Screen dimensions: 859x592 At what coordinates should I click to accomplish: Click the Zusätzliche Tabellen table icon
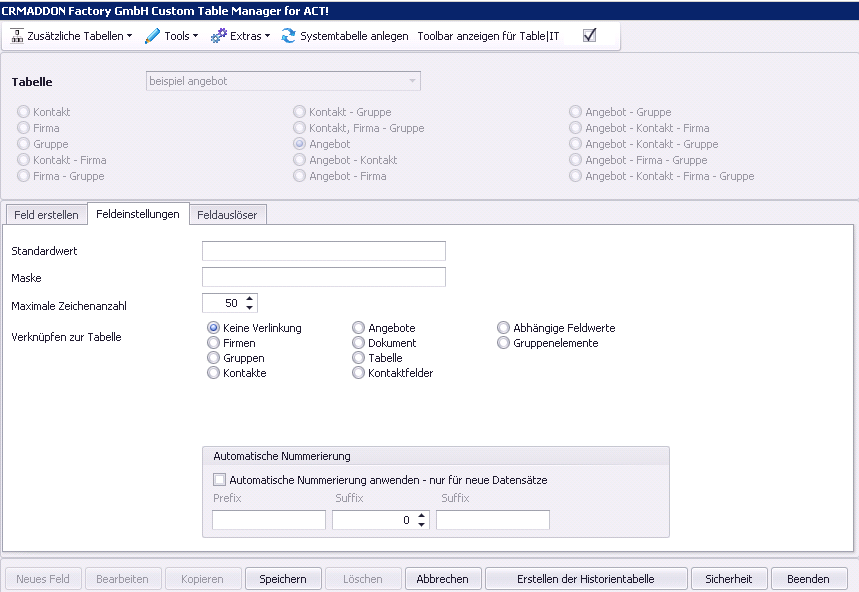coord(17,36)
